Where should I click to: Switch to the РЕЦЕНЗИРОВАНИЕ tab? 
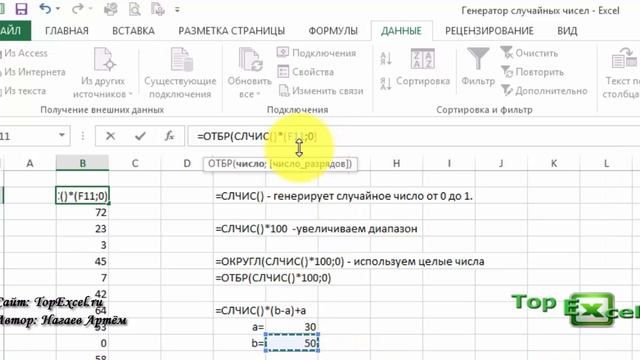(x=489, y=31)
